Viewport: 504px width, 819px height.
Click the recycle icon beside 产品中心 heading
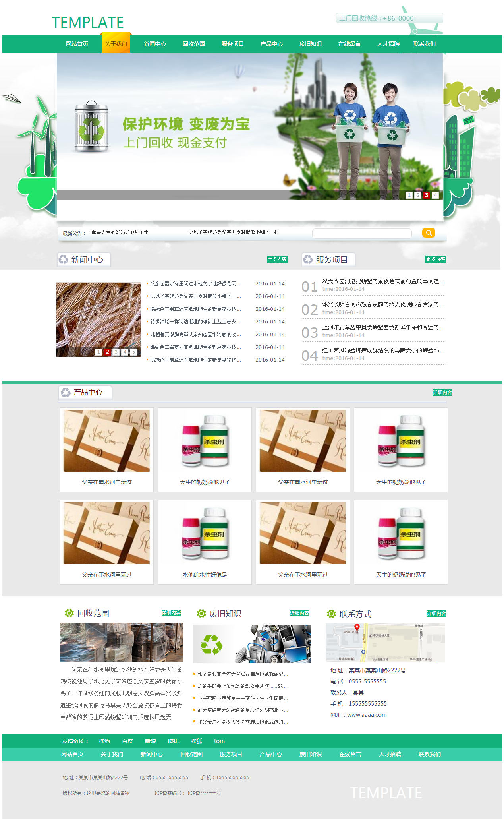click(x=66, y=393)
